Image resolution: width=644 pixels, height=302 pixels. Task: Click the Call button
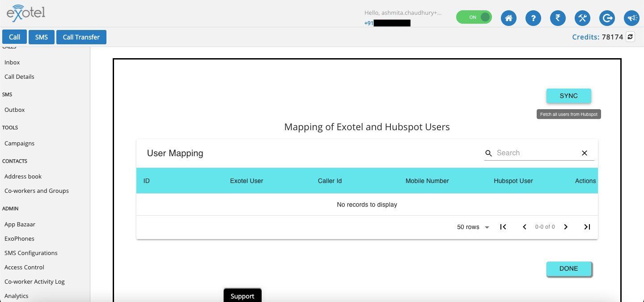[x=14, y=37]
